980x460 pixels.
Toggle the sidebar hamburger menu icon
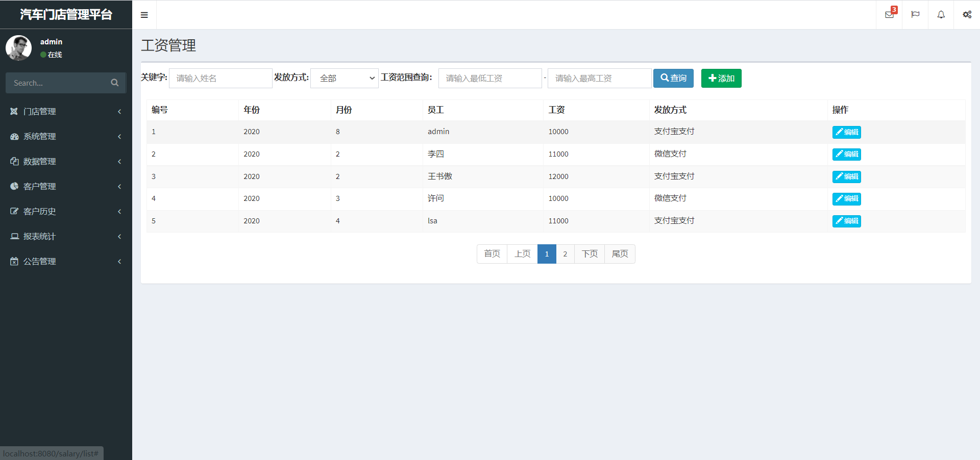tap(144, 15)
